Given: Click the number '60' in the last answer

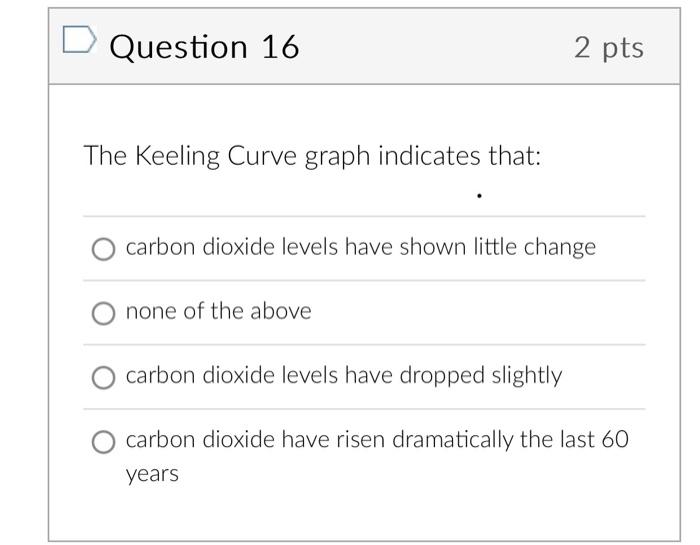Looking at the screenshot, I should click(615, 440).
